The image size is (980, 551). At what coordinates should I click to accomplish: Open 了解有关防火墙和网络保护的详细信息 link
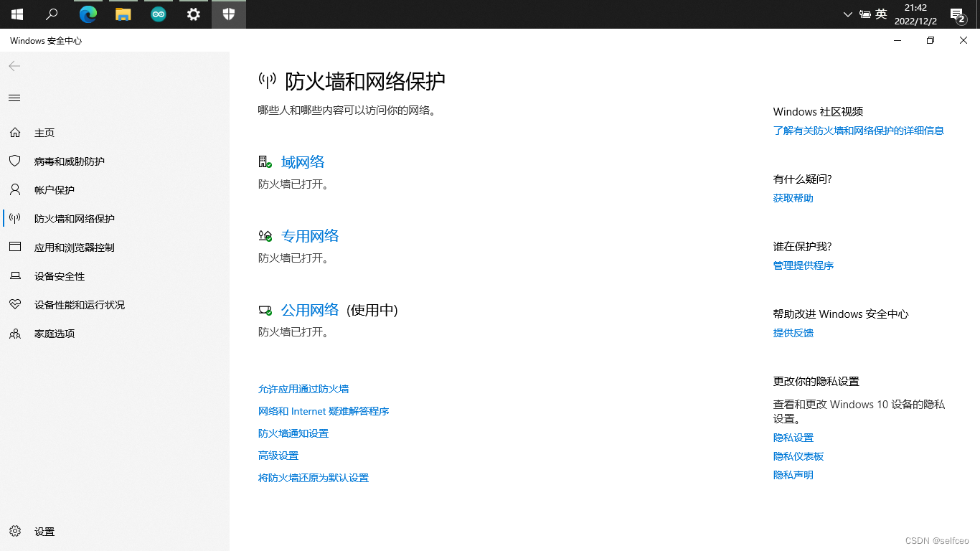pos(859,131)
